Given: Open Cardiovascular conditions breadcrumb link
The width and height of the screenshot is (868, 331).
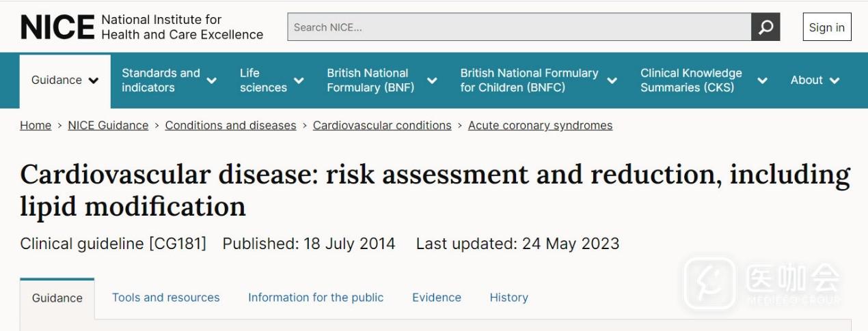Looking at the screenshot, I should (382, 126).
